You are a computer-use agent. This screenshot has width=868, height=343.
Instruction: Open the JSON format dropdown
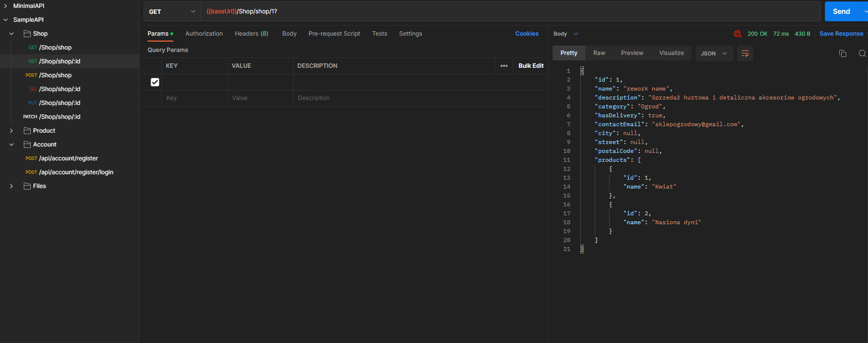click(714, 53)
